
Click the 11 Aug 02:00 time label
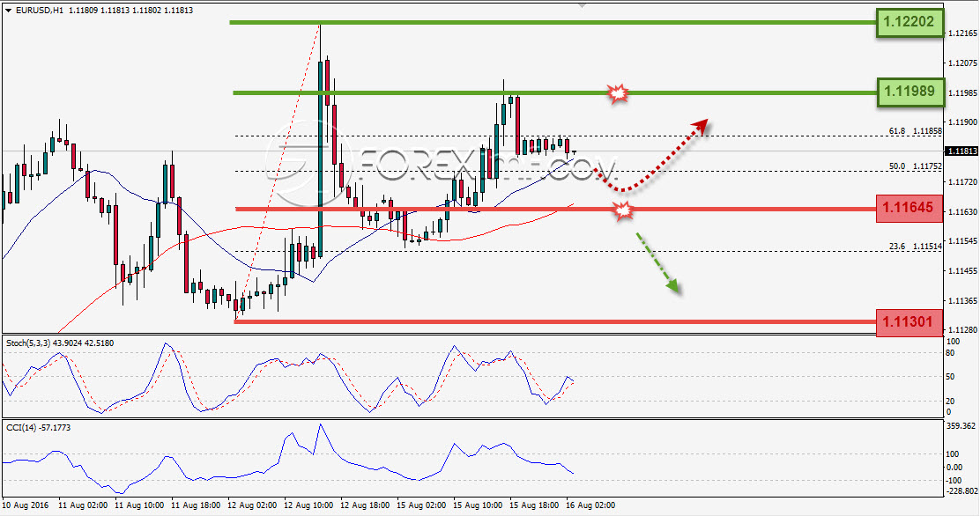(83, 505)
